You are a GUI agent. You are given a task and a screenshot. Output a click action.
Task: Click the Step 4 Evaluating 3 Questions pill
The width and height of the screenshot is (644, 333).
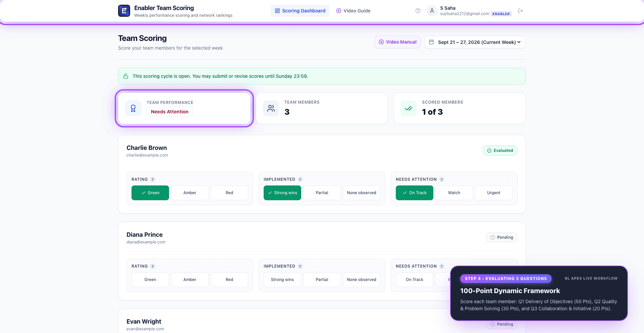[506, 279]
